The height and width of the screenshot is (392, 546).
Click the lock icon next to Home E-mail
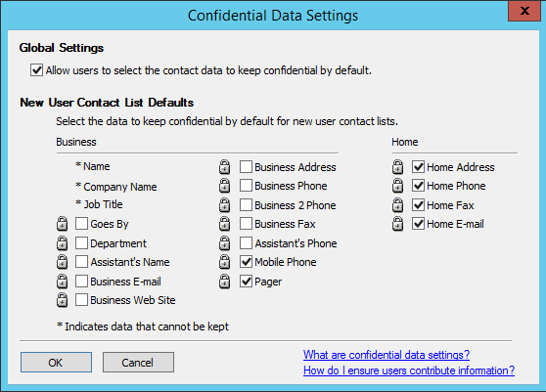point(397,224)
